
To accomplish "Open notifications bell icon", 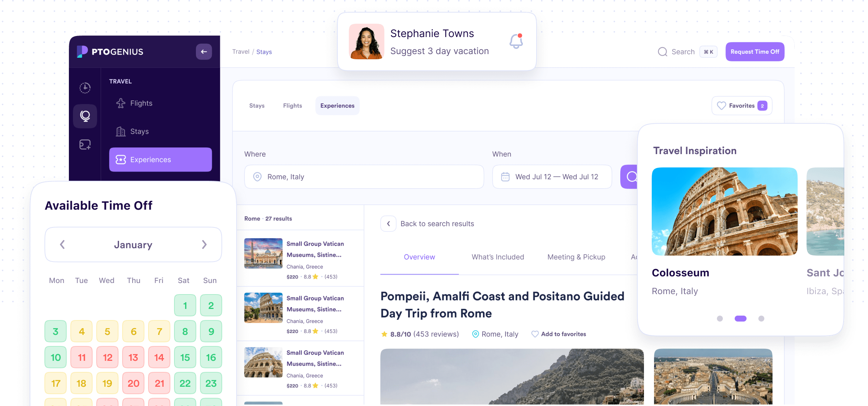I will coord(516,41).
